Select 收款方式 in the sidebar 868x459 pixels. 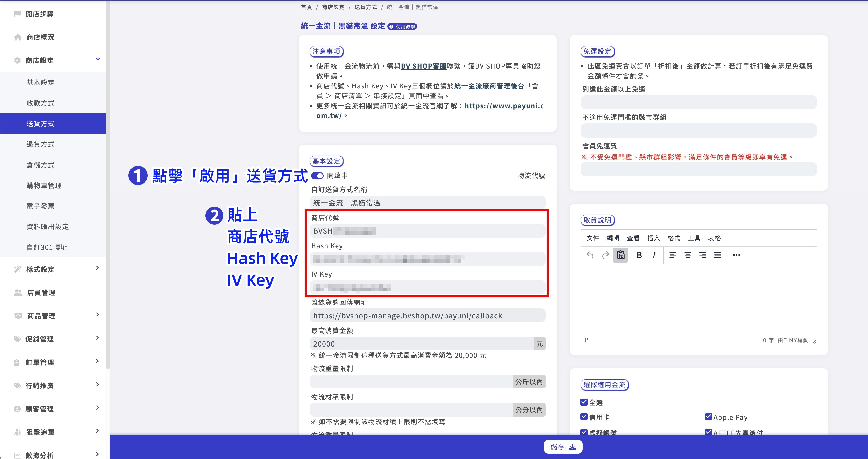40,103
